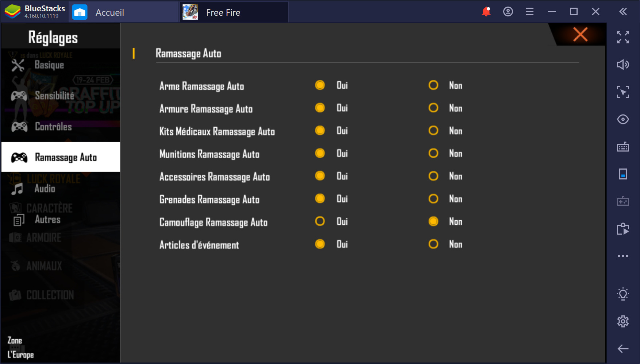
Task: Open the game controls gamepad icon
Action: [623, 201]
